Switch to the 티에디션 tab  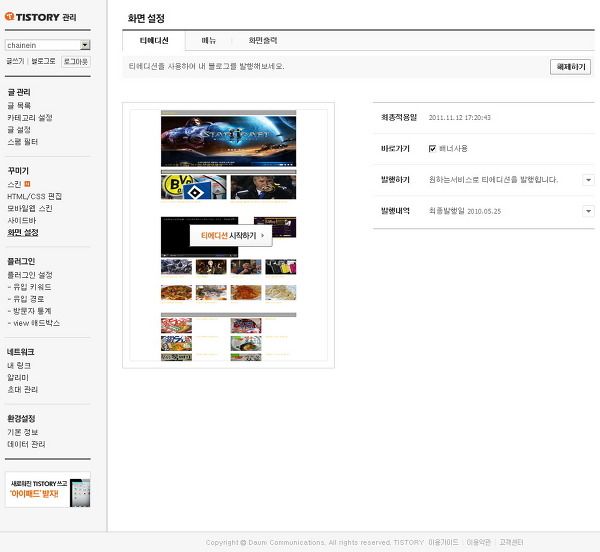154,41
